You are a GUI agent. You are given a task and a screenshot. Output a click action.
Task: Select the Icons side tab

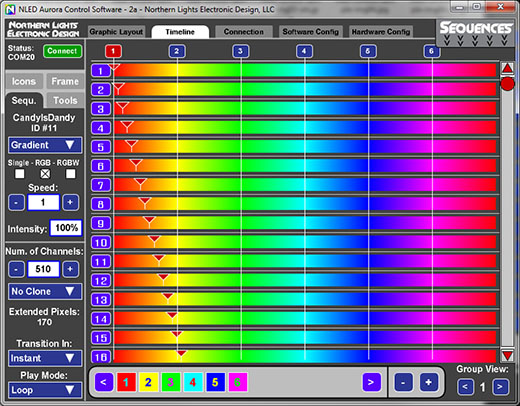click(x=24, y=81)
